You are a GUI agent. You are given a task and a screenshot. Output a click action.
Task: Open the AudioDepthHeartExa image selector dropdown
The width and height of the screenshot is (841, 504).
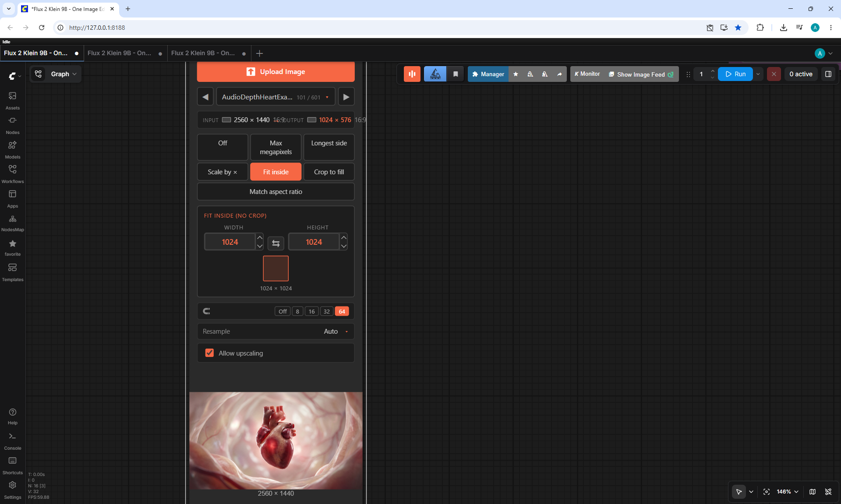tap(276, 97)
